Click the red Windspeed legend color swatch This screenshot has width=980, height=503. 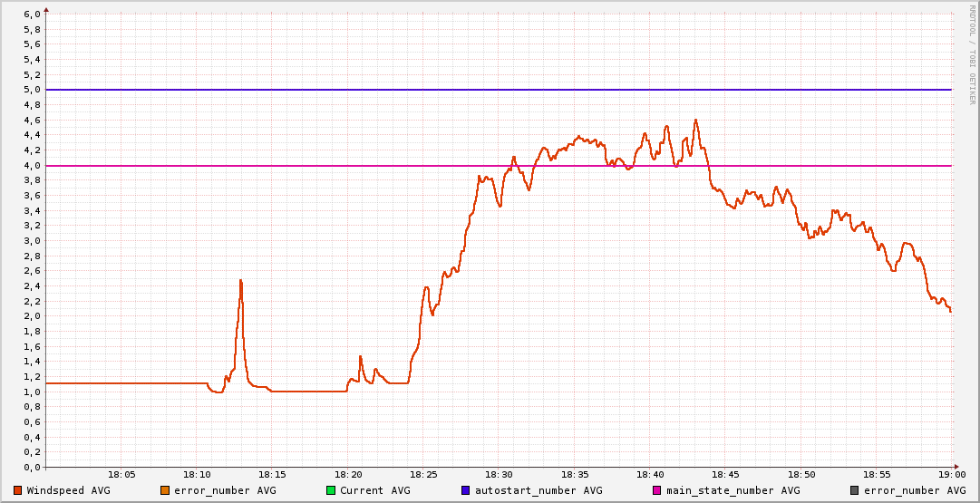(17, 490)
